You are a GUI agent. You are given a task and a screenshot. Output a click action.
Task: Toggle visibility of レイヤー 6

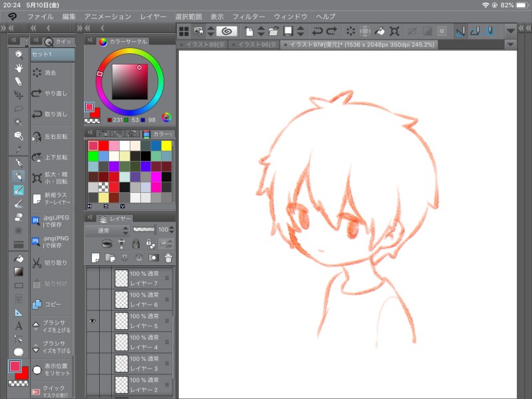92,300
